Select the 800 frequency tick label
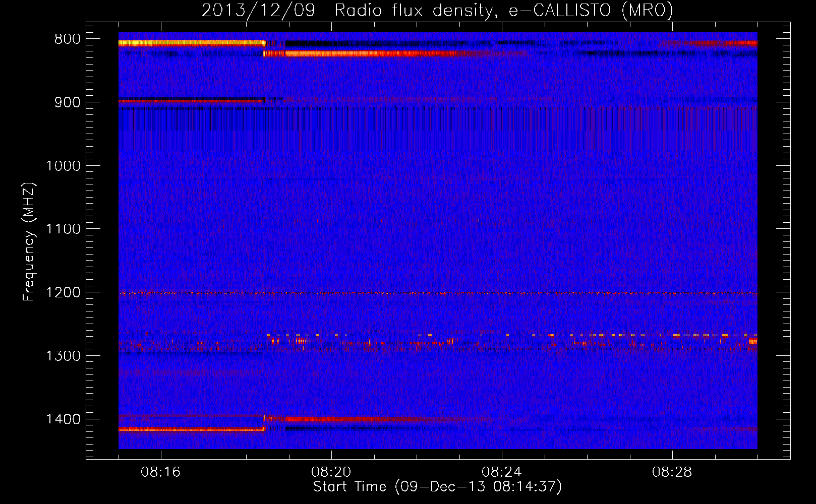 67,39
